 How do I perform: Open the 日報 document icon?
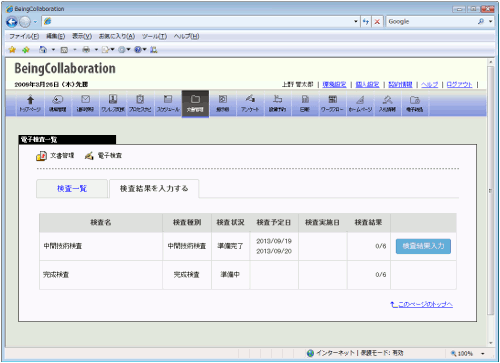coord(305,104)
